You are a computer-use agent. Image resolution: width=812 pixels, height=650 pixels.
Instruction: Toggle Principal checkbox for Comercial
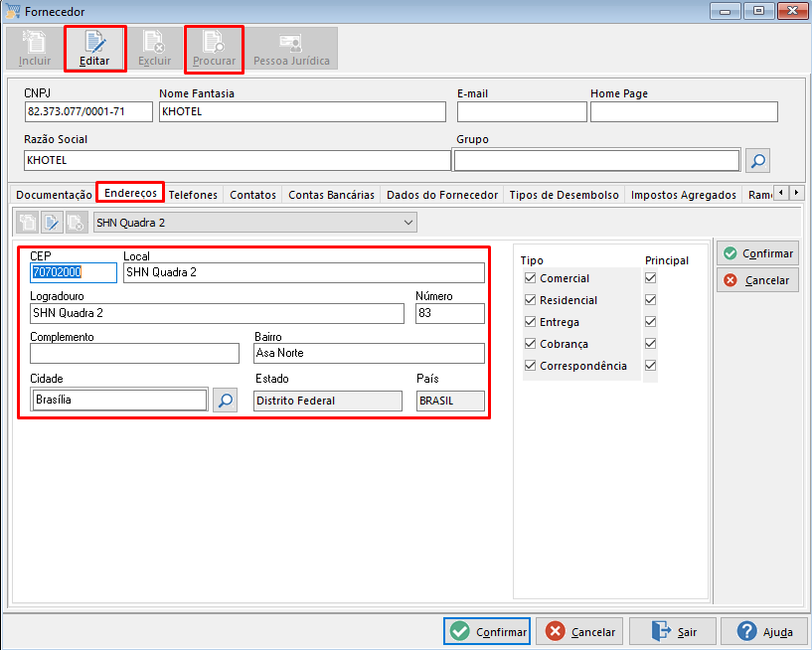pyautogui.click(x=650, y=278)
